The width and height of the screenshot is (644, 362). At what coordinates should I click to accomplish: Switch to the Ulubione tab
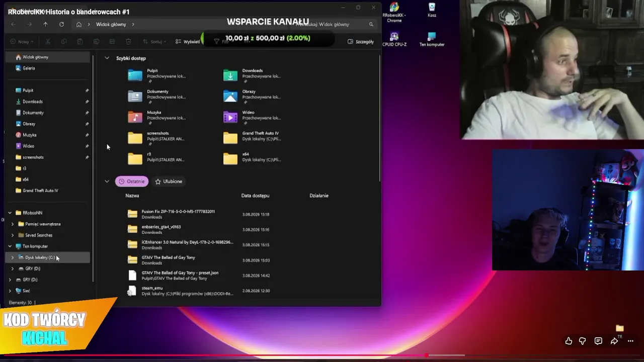[x=169, y=182]
